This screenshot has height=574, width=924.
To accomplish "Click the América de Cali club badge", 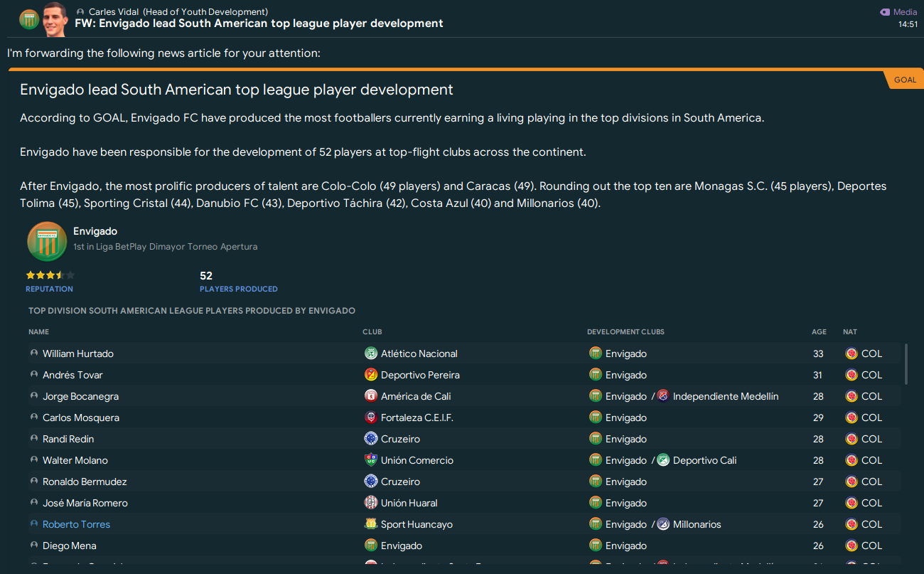I will [x=370, y=396].
